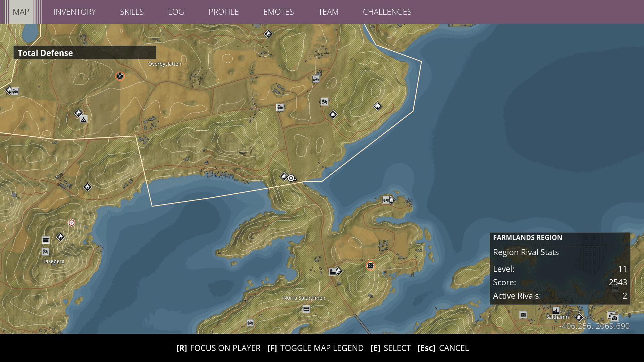Image resolution: width=644 pixels, height=362 pixels.
Task: Select church icon on Norra Saltholmen
Action: point(332,271)
